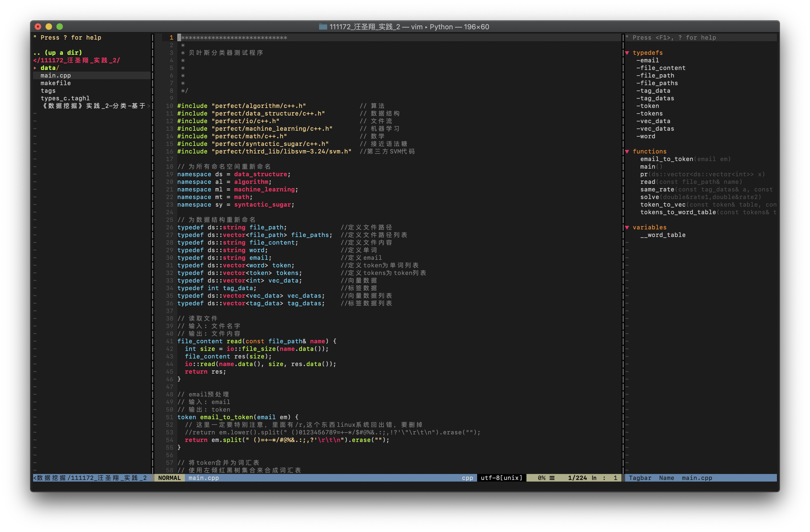This screenshot has height=532, width=810.
Task: Click the yellow minimize window button
Action: [x=49, y=27]
